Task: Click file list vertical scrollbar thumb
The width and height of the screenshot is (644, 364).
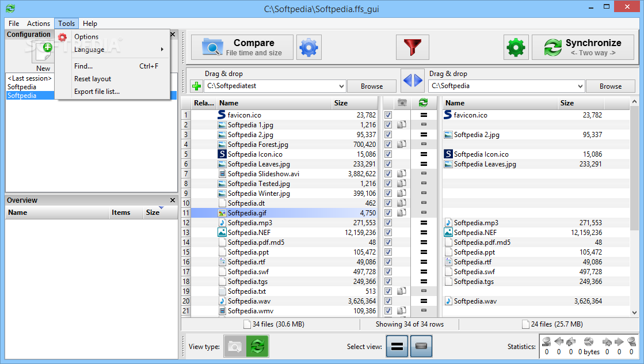Action: click(x=634, y=168)
